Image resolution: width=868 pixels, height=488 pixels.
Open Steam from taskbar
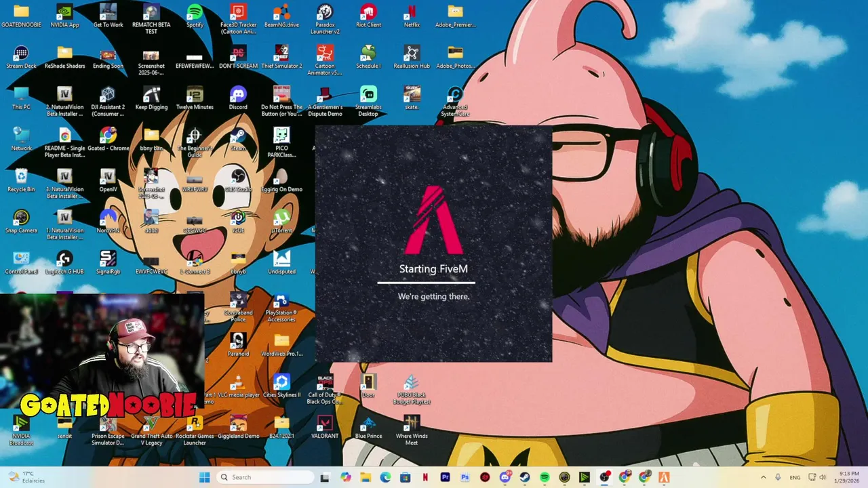(525, 477)
